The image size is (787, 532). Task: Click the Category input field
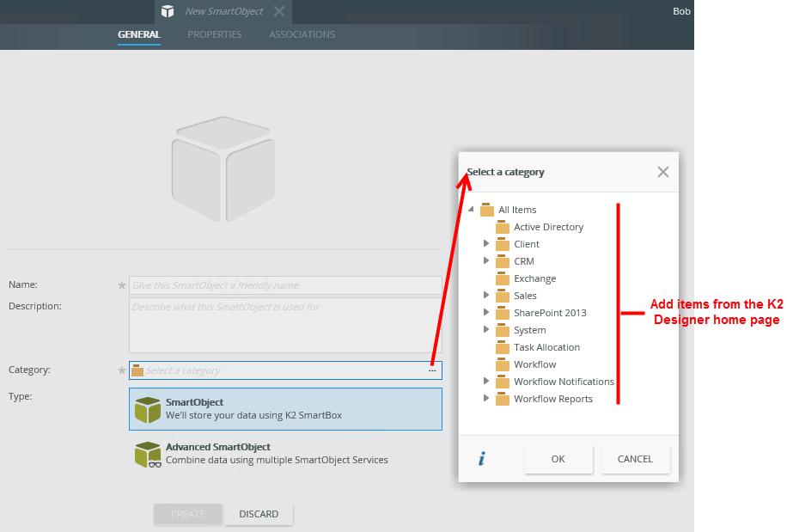285,370
